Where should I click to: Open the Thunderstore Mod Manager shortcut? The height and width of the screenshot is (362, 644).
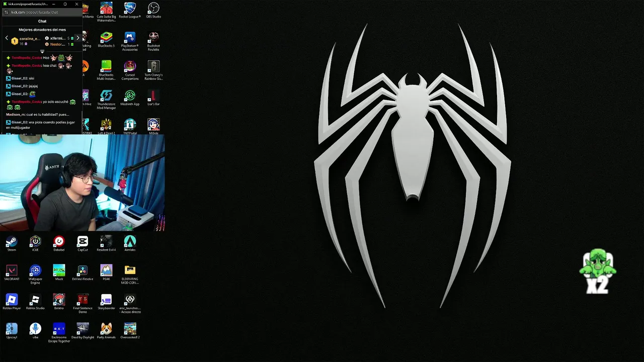(106, 100)
